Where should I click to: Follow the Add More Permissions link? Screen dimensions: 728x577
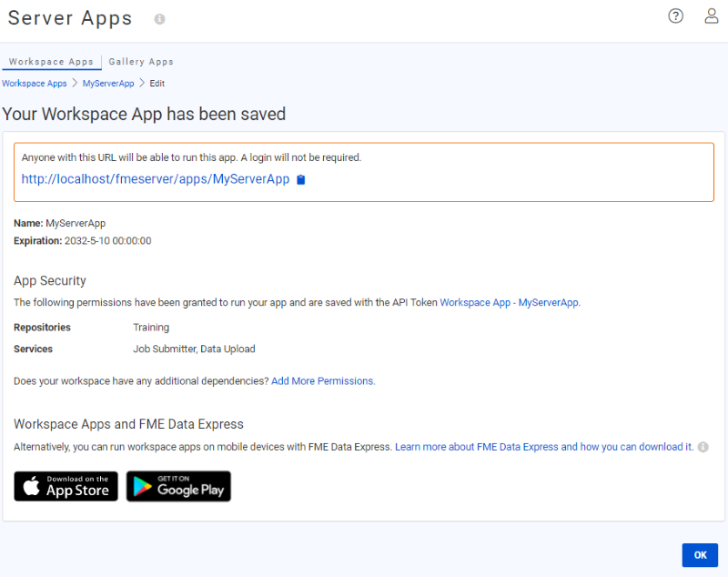(323, 380)
